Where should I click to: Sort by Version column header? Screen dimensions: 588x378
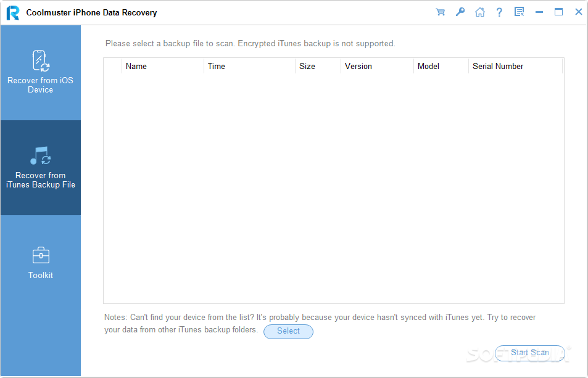click(377, 67)
